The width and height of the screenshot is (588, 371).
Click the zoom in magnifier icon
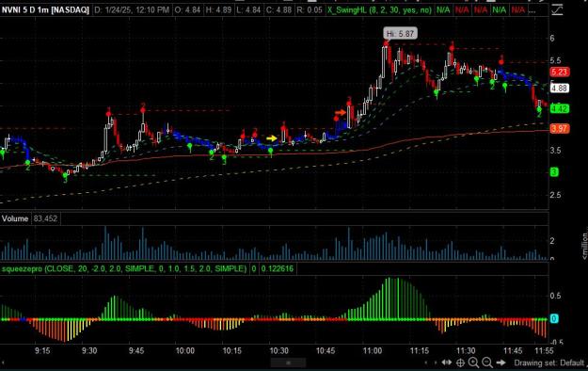[473, 363]
